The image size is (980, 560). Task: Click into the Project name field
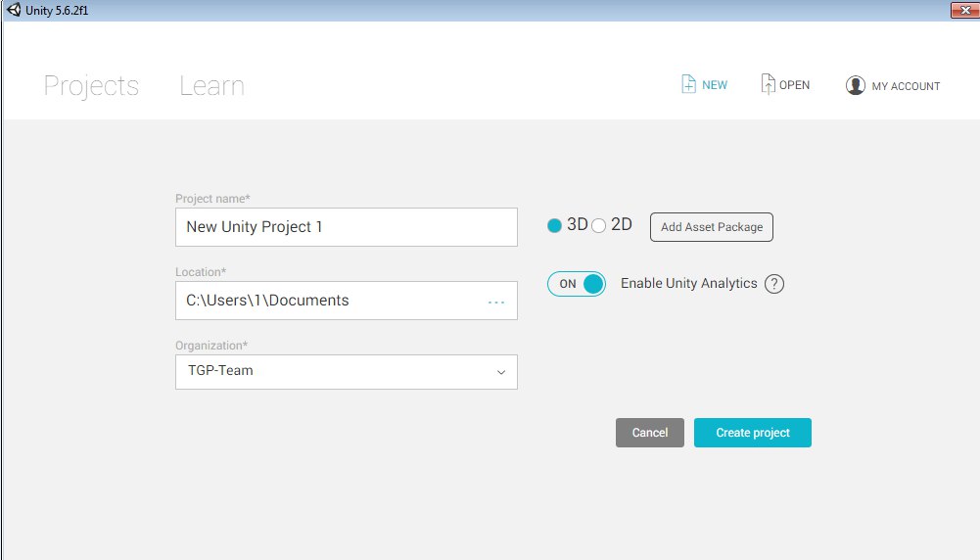click(347, 227)
